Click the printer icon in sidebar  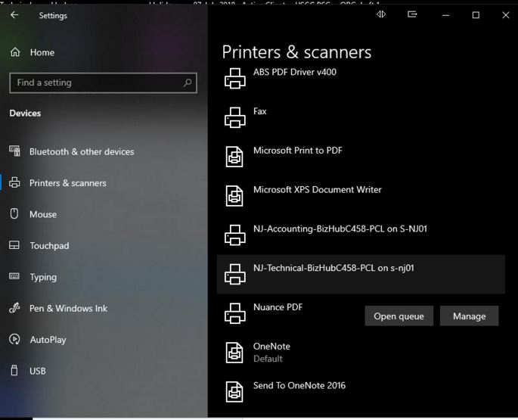pyautogui.click(x=14, y=182)
